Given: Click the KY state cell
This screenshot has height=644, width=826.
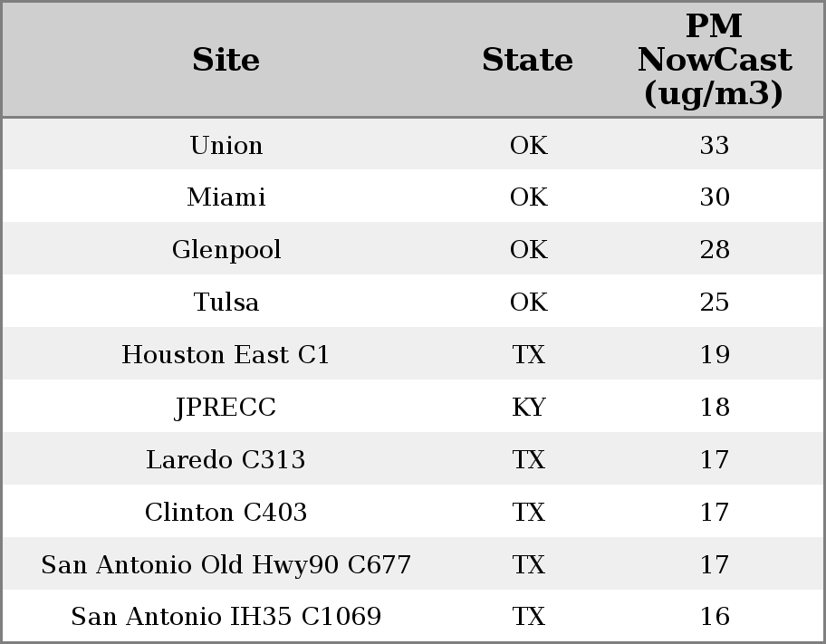Looking at the screenshot, I should click(529, 408).
